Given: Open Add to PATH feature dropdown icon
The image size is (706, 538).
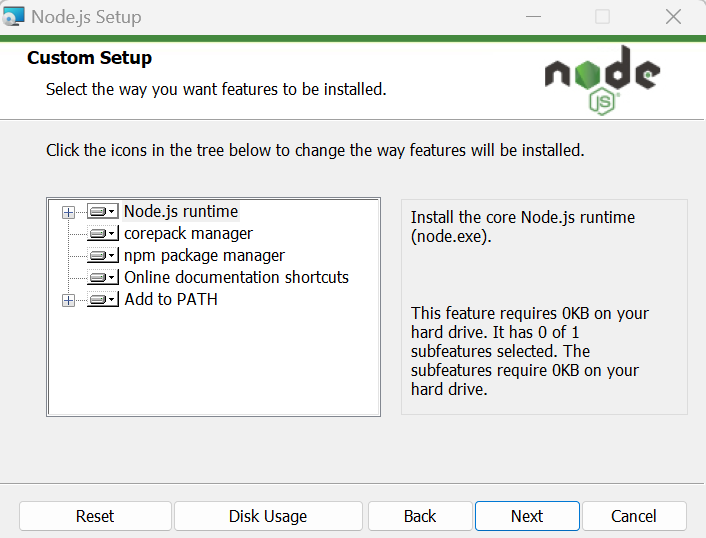Looking at the screenshot, I should click(x=103, y=299).
